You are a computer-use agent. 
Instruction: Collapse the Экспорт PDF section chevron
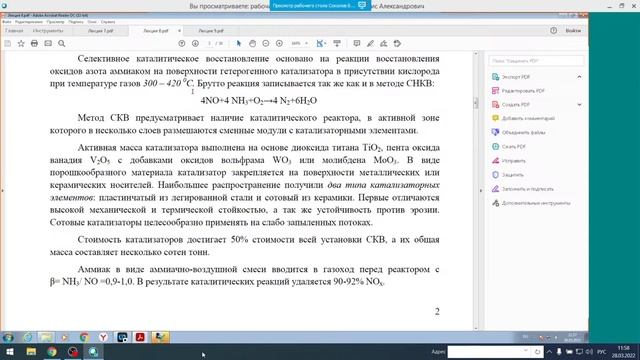pos(579,77)
